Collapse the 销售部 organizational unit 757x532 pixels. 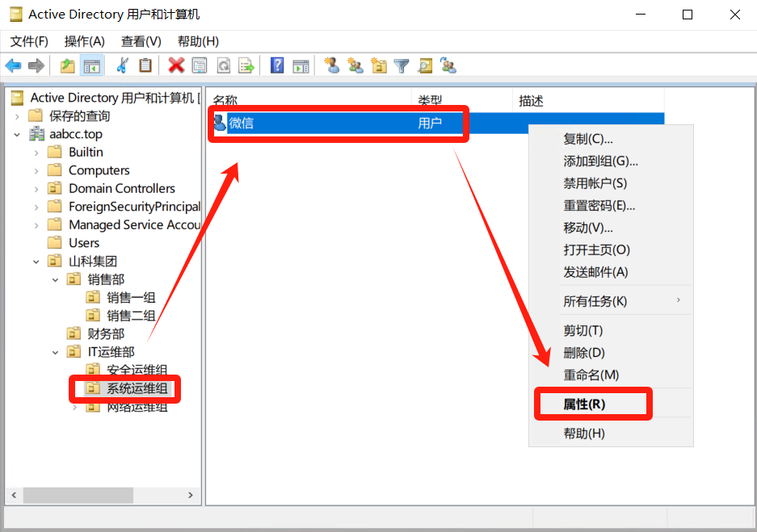[x=56, y=279]
